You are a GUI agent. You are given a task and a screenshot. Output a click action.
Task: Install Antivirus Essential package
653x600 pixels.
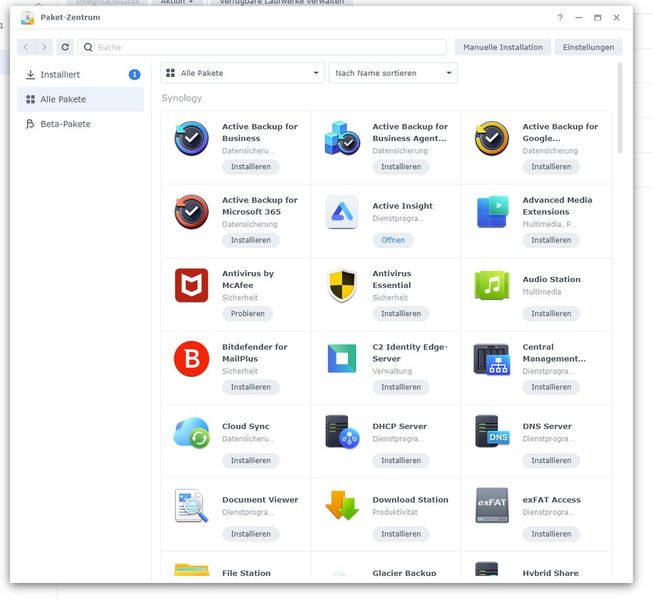(401, 314)
